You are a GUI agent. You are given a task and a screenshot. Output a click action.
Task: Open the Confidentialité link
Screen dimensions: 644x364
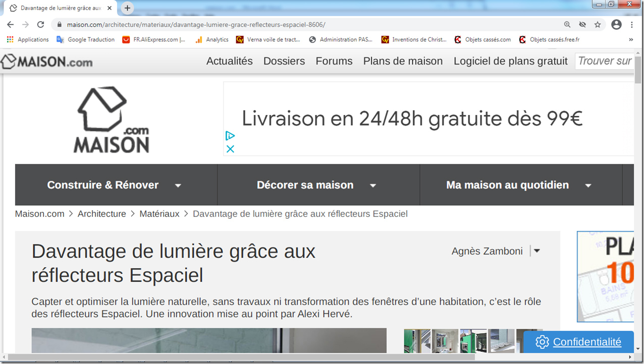click(587, 342)
